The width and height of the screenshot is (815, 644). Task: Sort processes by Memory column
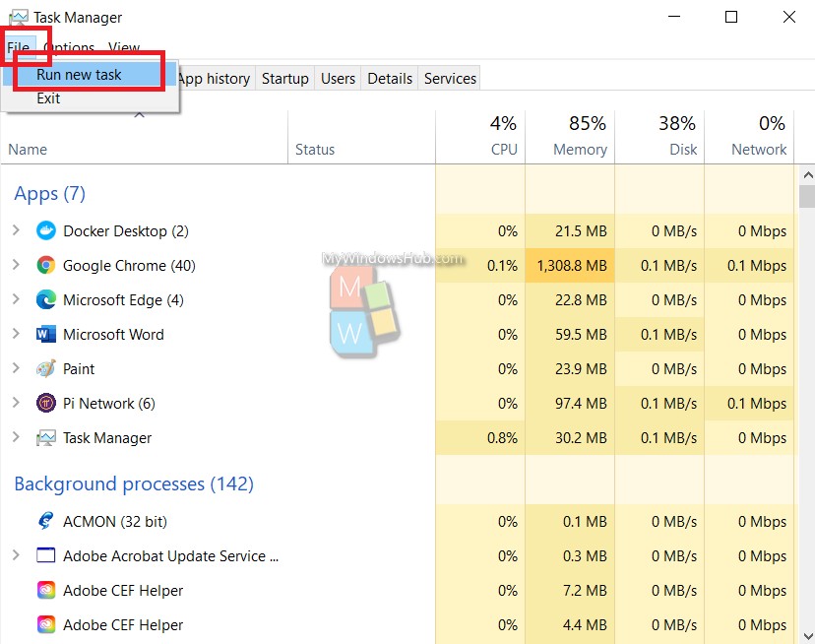pyautogui.click(x=570, y=138)
